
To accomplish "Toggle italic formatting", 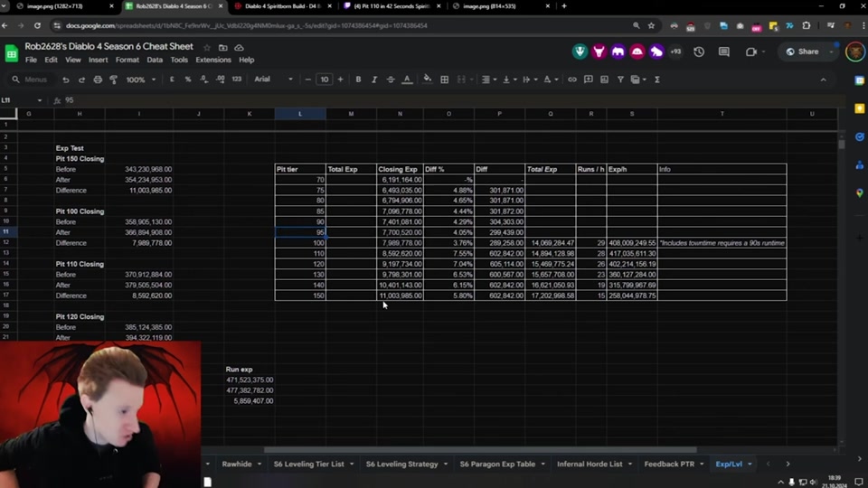I will click(x=374, y=80).
